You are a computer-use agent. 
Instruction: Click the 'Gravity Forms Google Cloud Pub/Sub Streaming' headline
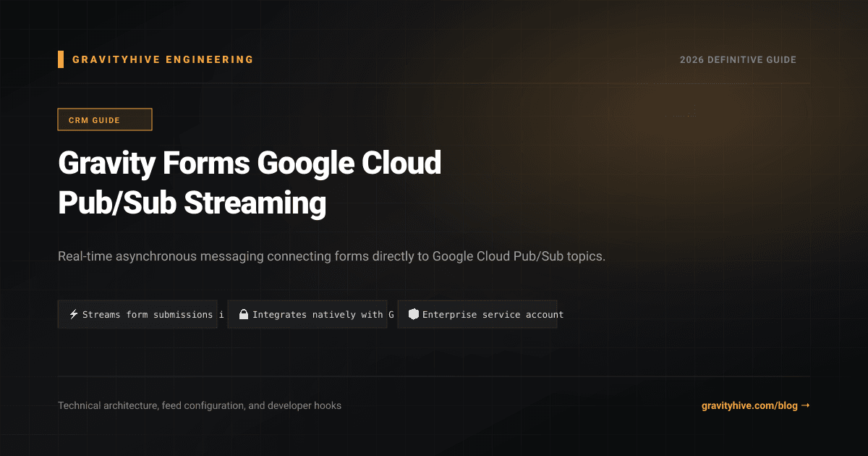point(250,184)
